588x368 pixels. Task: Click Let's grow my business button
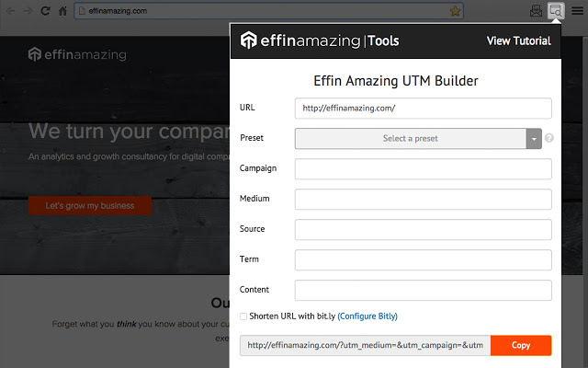90,205
